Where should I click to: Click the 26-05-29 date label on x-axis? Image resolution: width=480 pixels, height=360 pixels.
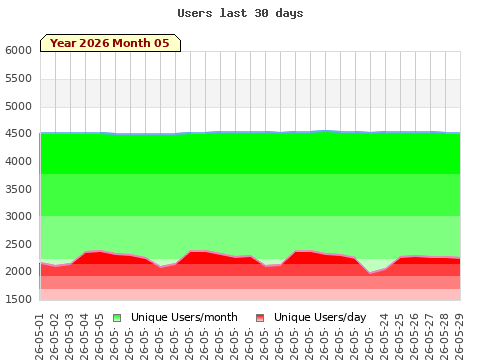pyautogui.click(x=459, y=337)
